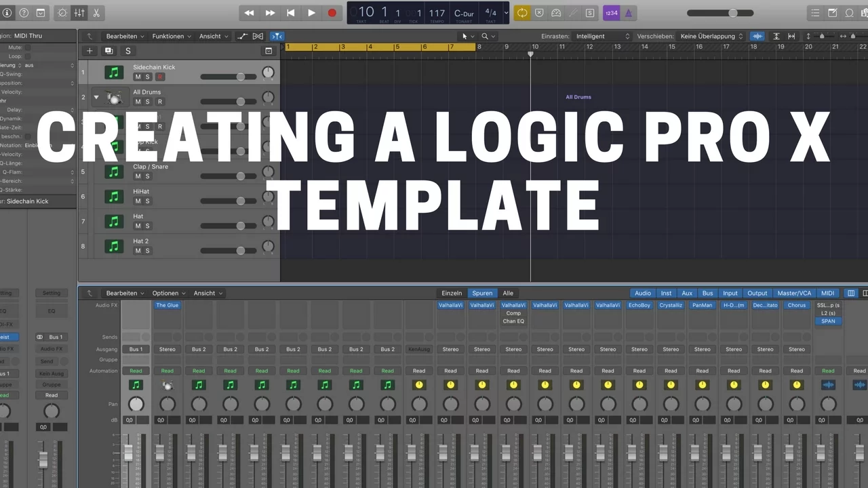Open the Note Pad button
The height and width of the screenshot is (488, 868).
832,13
